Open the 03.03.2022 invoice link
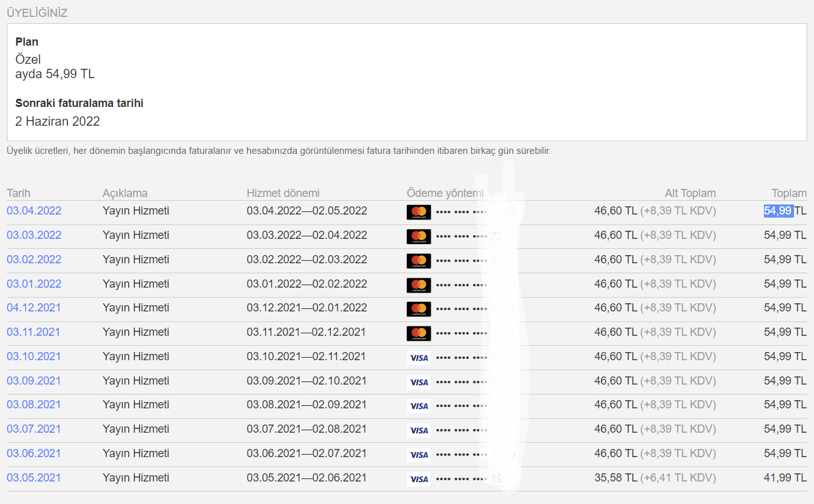This screenshot has width=814, height=504. coord(34,235)
